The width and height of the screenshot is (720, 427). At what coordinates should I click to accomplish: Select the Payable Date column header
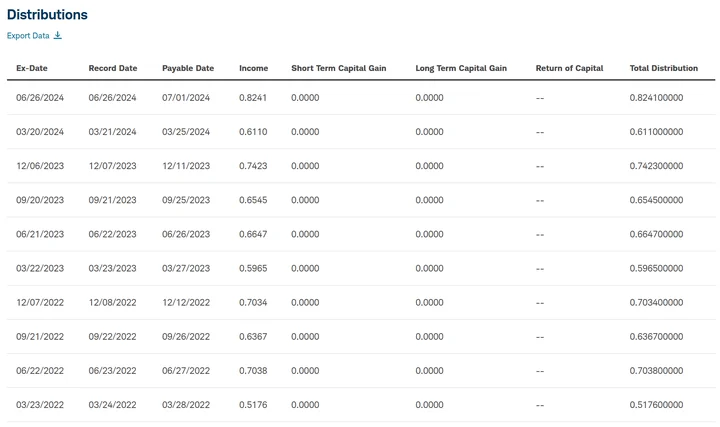point(188,68)
